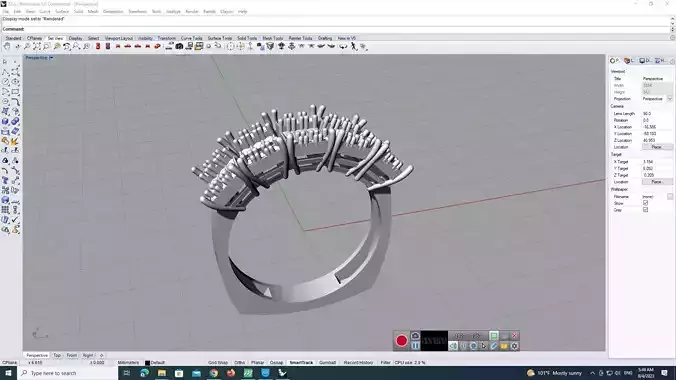Open the Standard toolbar tab
676x380 pixels.
click(x=13, y=38)
